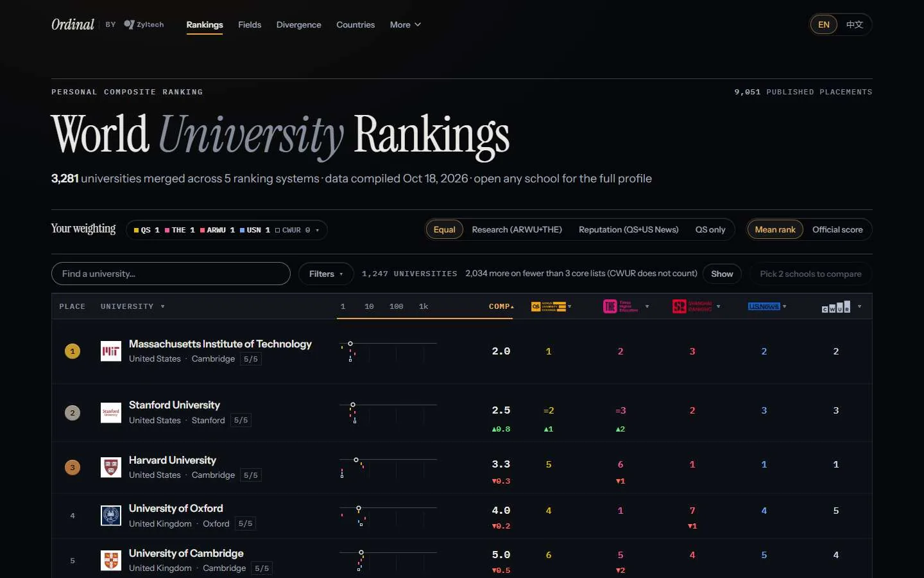The image size is (924, 578).
Task: Open the Zyltech brand link
Action: point(144,24)
